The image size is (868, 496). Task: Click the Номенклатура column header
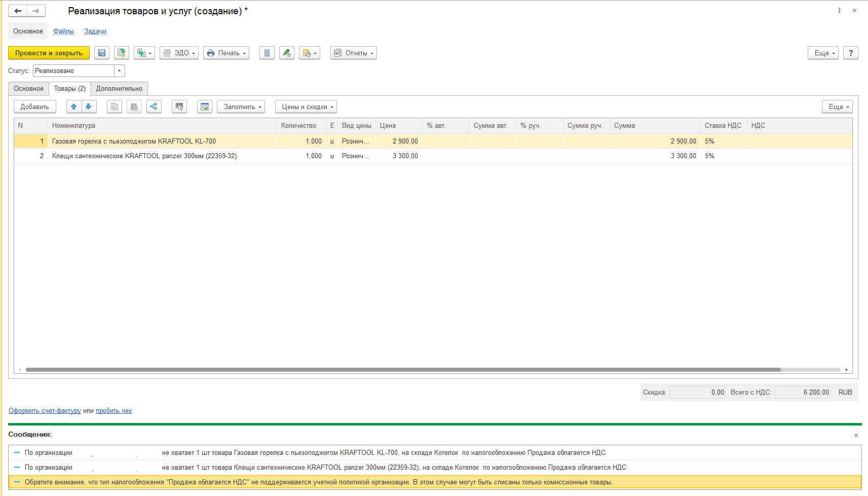coord(162,126)
